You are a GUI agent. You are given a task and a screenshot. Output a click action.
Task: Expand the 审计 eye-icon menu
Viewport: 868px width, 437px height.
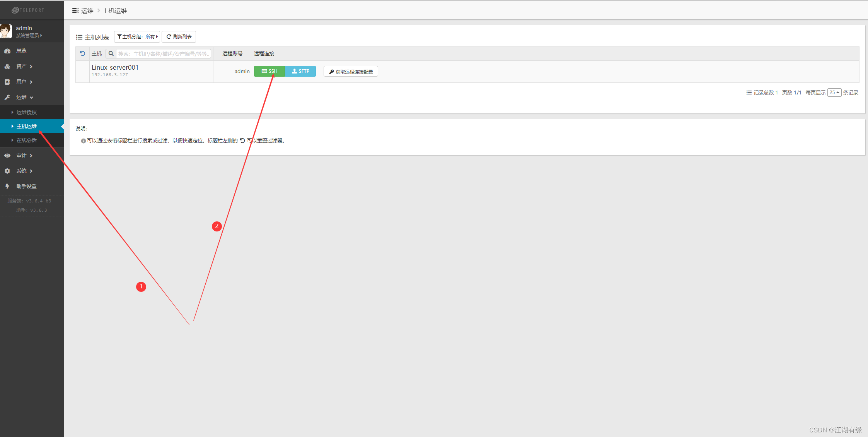[23, 155]
